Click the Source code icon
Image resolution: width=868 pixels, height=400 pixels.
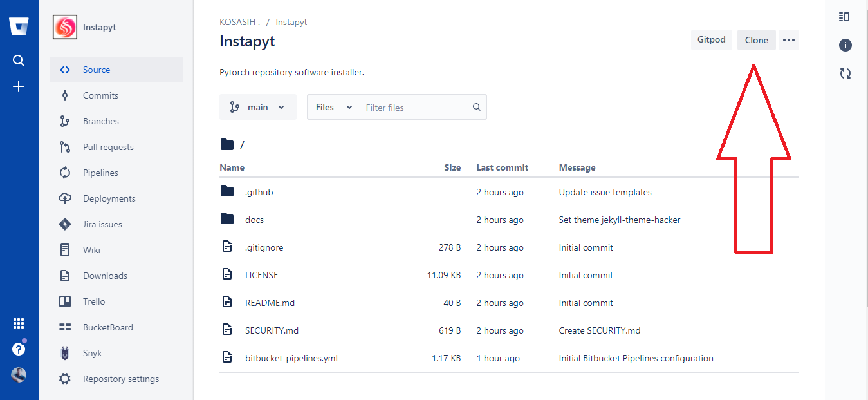[x=65, y=70]
